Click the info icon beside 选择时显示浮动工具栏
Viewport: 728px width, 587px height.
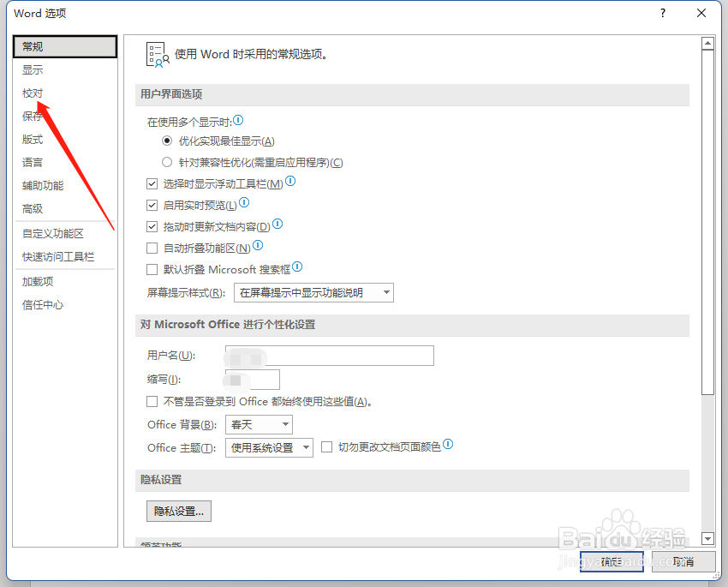(290, 181)
